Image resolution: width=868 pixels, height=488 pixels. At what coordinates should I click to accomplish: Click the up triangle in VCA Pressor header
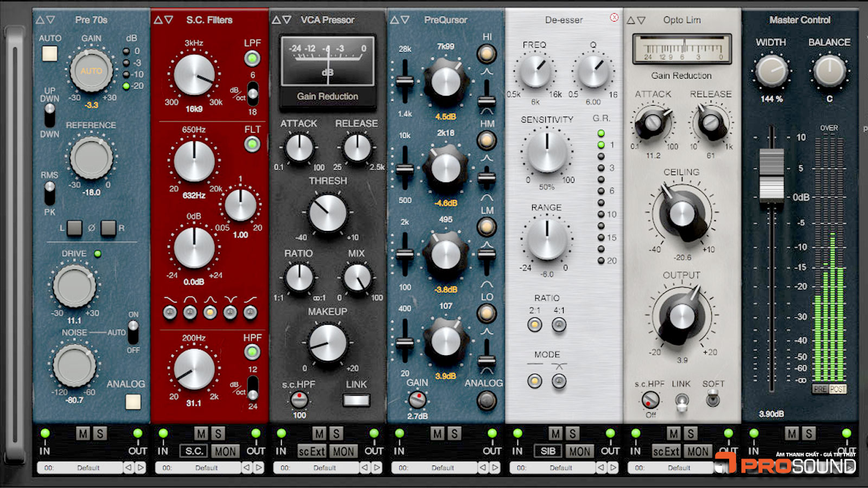pyautogui.click(x=276, y=20)
